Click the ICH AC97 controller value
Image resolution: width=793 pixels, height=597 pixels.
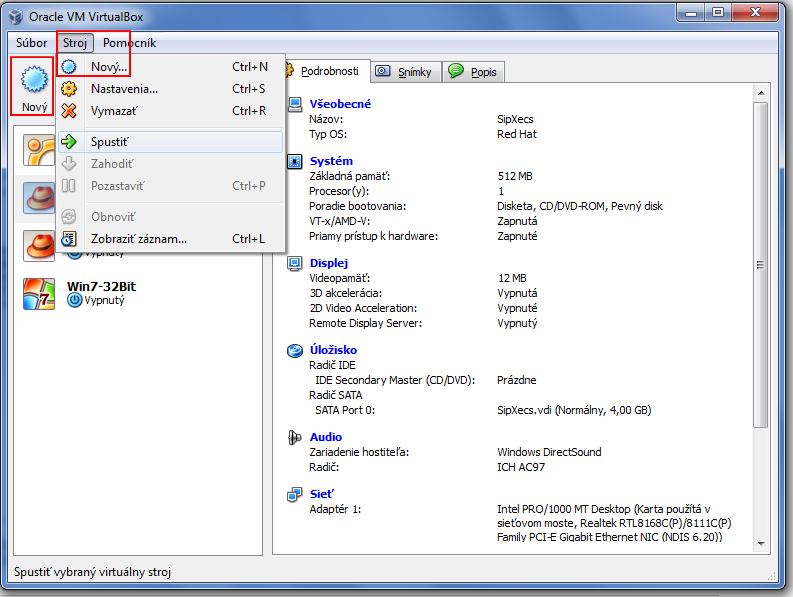click(x=521, y=467)
